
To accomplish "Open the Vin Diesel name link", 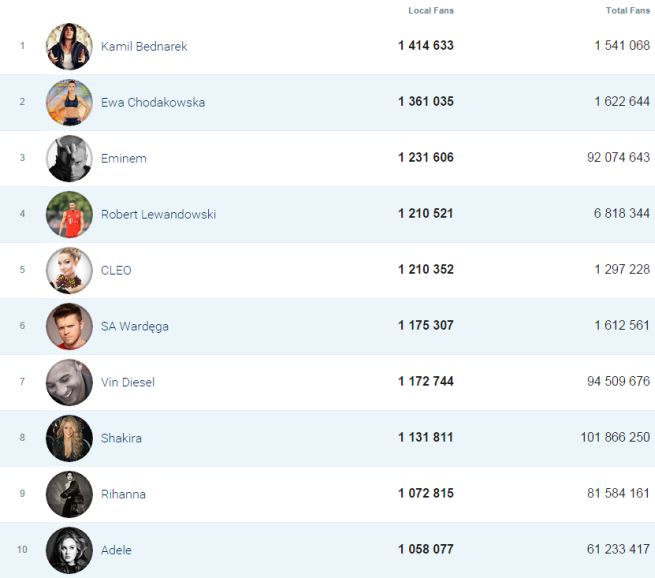I will point(128,383).
